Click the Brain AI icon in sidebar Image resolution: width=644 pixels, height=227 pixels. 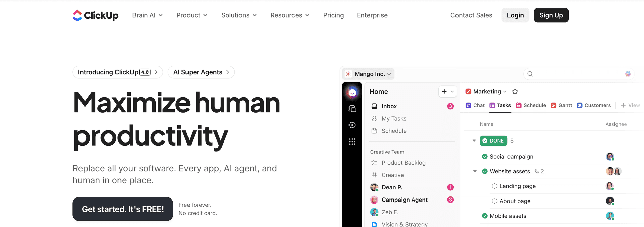coord(352,125)
